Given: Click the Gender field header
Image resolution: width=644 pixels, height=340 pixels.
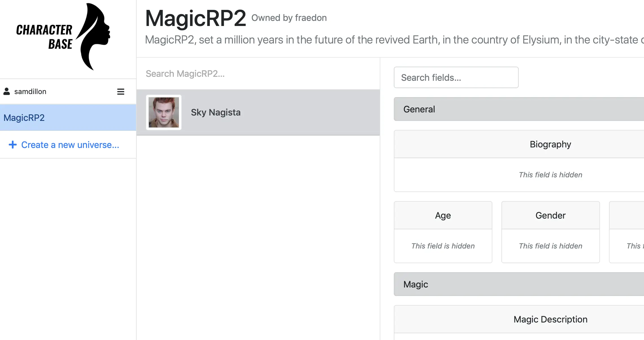Looking at the screenshot, I should [x=550, y=215].
